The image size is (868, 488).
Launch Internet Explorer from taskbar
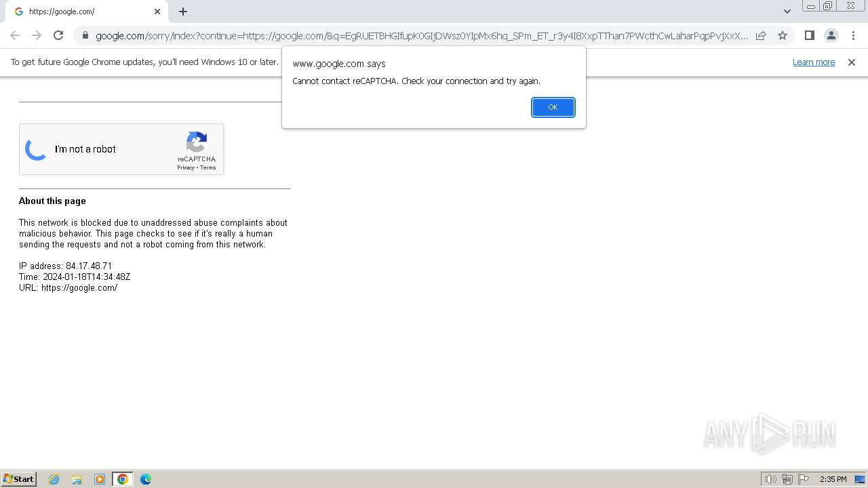(54, 479)
